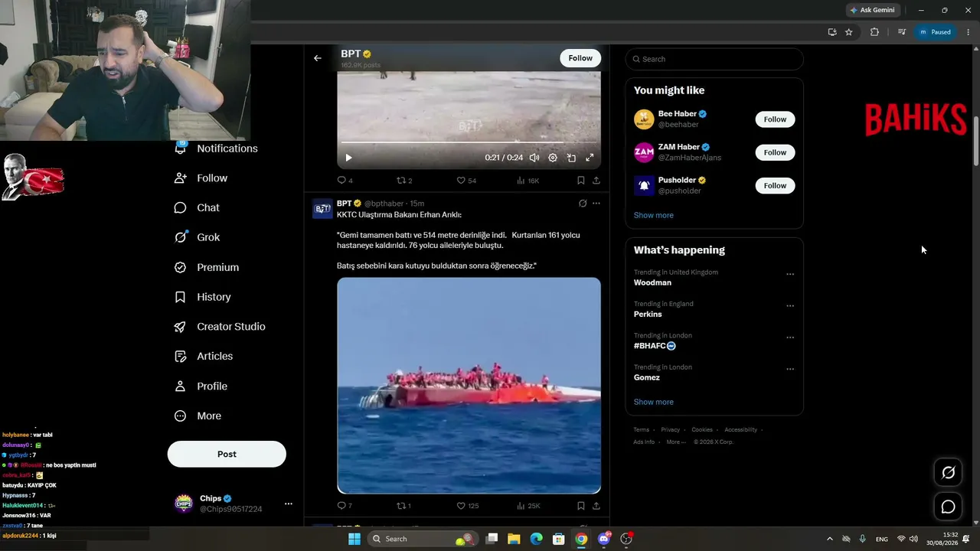Expand the video to fullscreen
980x551 pixels.
pyautogui.click(x=590, y=158)
